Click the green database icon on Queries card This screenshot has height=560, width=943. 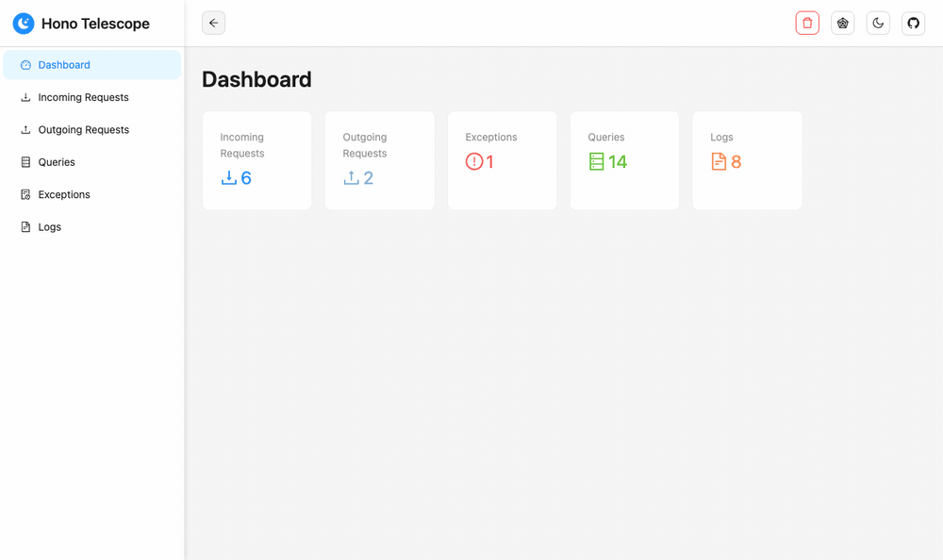pyautogui.click(x=596, y=162)
